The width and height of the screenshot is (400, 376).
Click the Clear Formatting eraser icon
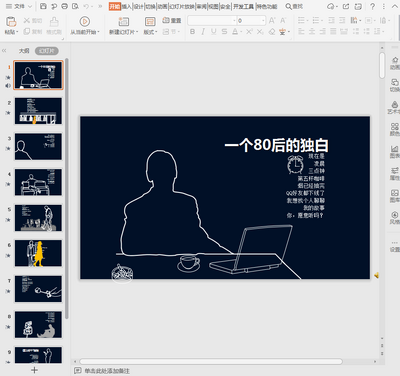pyautogui.click(x=272, y=32)
